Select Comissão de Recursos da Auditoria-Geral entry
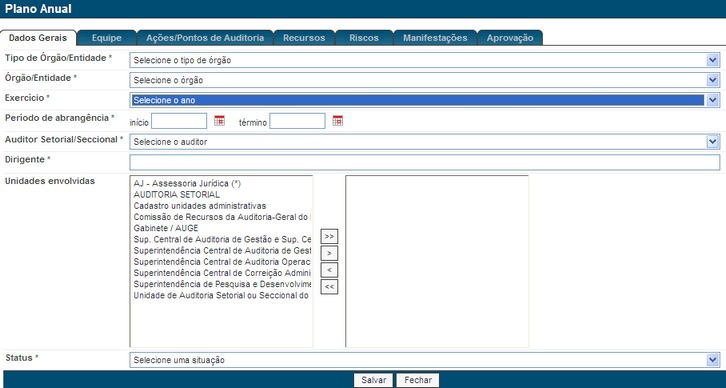This screenshot has width=726, height=388. [x=222, y=217]
